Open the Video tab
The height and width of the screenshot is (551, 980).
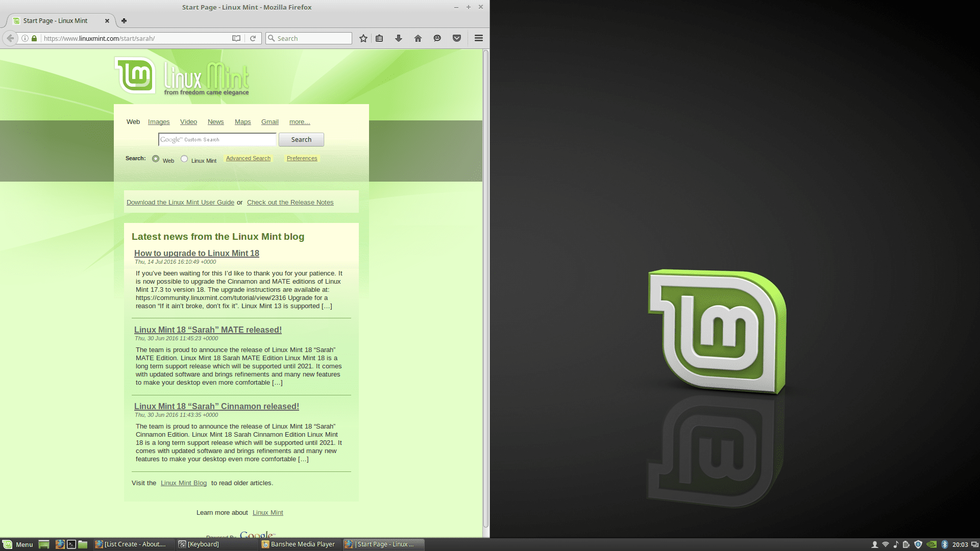pyautogui.click(x=188, y=122)
